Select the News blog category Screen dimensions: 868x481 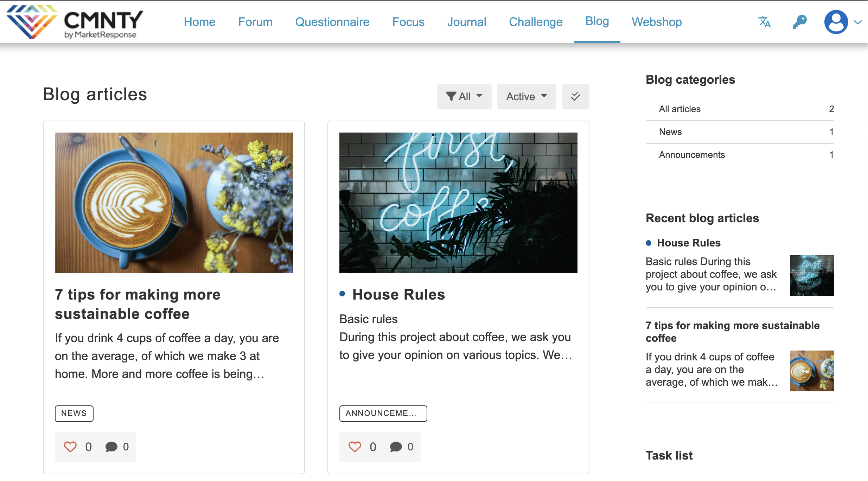coord(670,132)
